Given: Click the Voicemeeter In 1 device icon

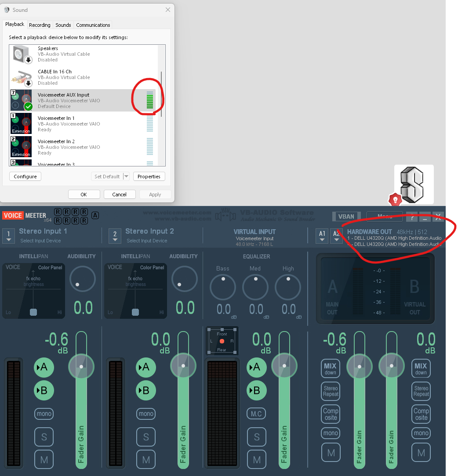Looking at the screenshot, I should coord(21,123).
